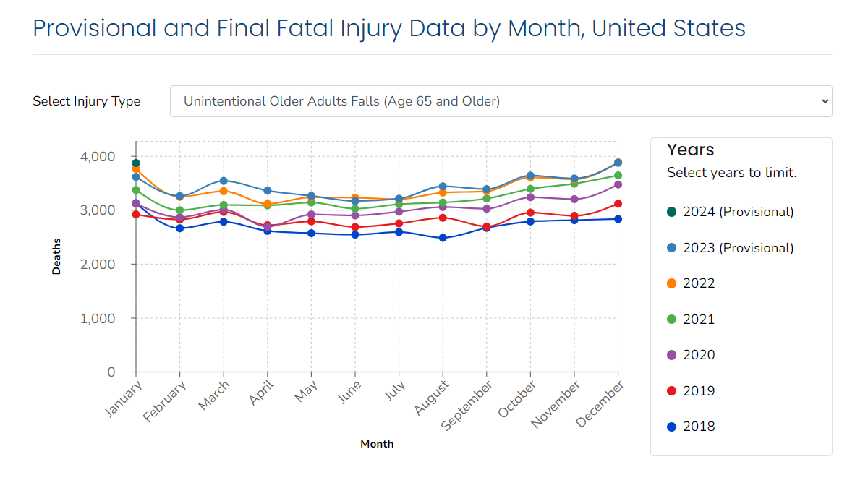
Task: Click the purple 2020 color swatch
Action: point(673,354)
